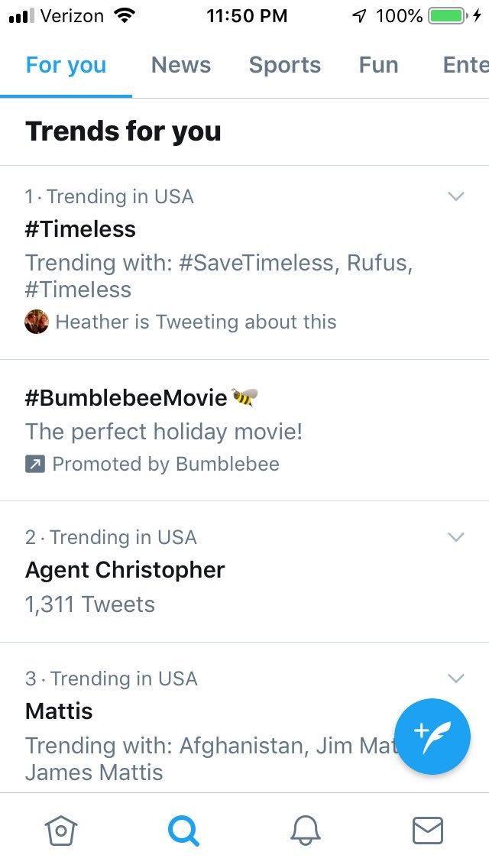Viewport: 489px width, 868px height.
Task: Open the Messages envelope icon
Action: pyautogui.click(x=428, y=831)
